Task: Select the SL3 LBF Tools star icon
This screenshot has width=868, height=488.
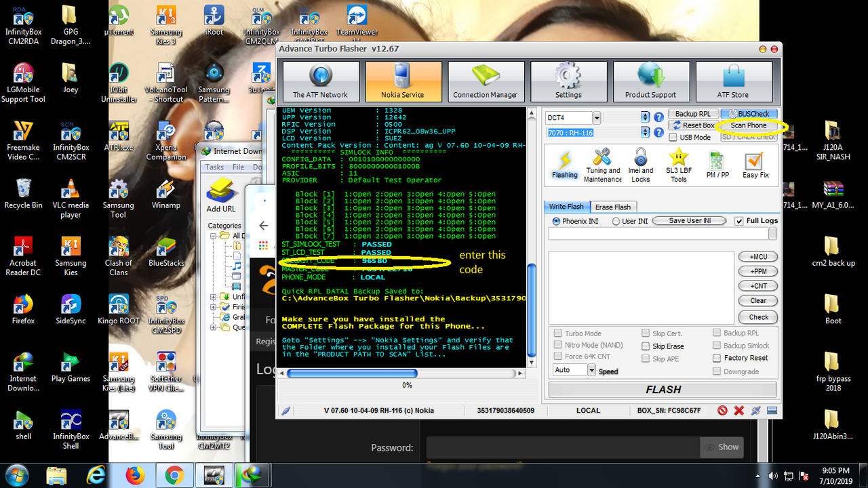Action: (678, 165)
